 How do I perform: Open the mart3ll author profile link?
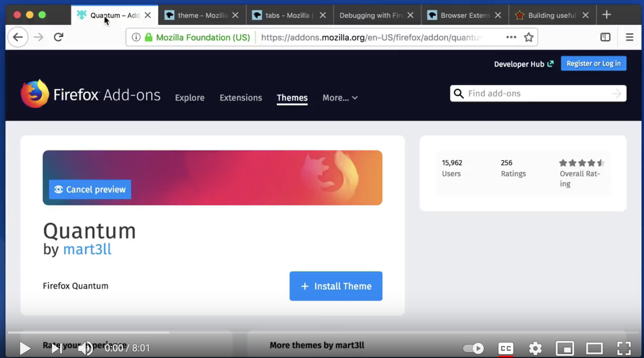pyautogui.click(x=87, y=249)
